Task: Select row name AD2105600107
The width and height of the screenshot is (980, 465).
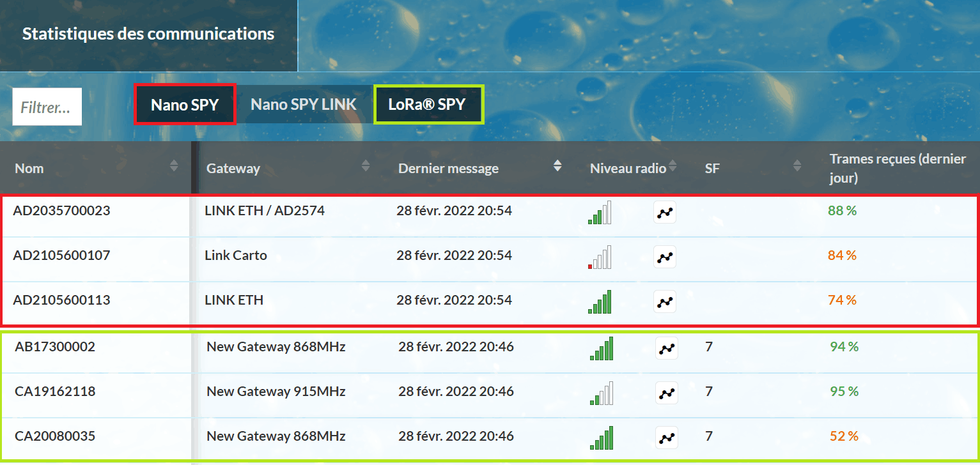Action: [61, 255]
